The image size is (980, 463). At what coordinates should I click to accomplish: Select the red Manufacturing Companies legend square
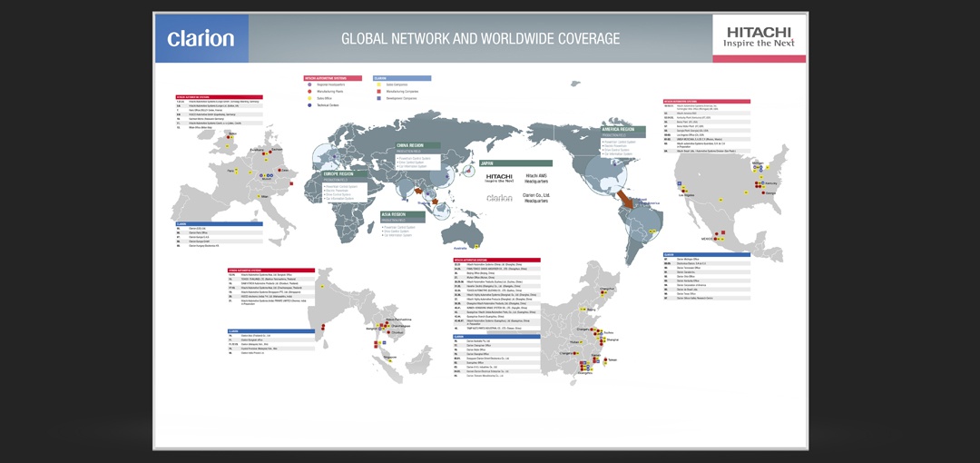[378, 92]
